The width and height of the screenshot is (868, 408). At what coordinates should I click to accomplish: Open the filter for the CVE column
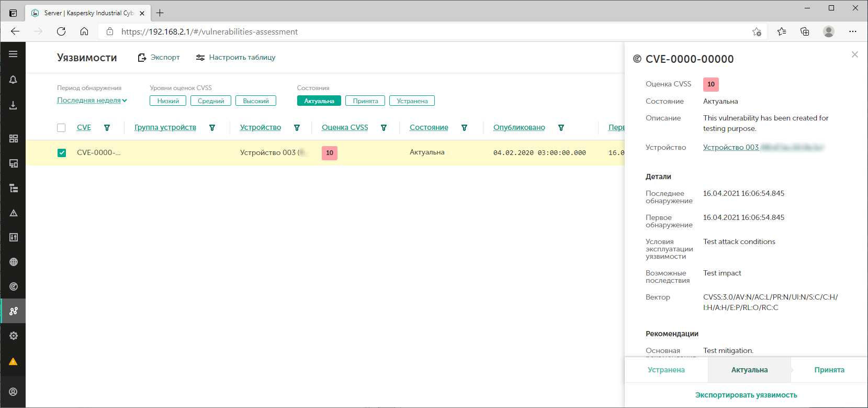pyautogui.click(x=107, y=128)
